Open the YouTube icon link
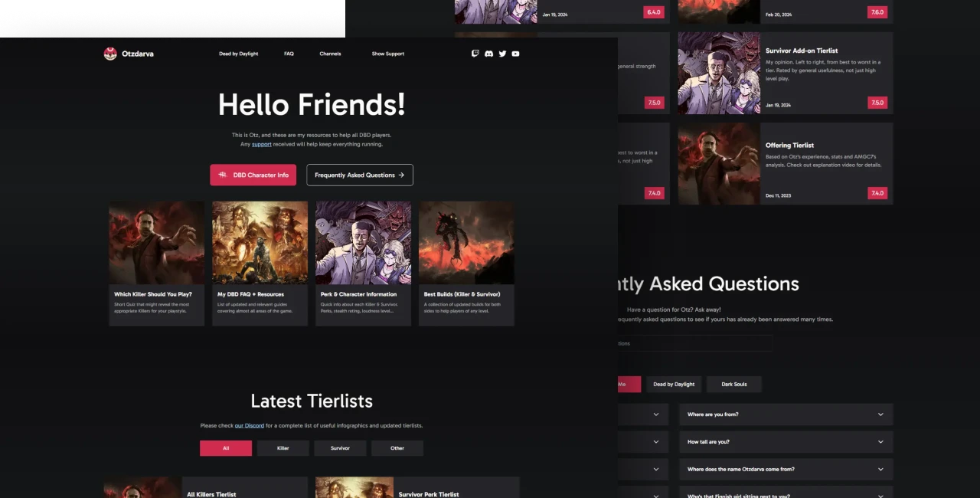The image size is (980, 498). point(515,54)
